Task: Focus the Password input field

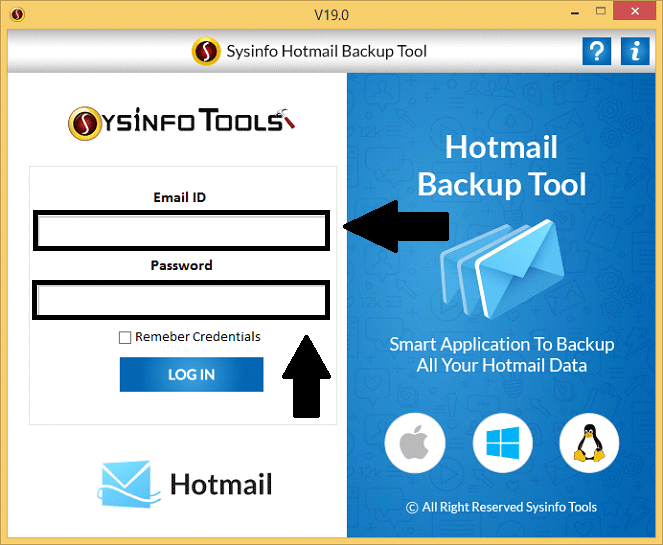Action: click(x=181, y=300)
